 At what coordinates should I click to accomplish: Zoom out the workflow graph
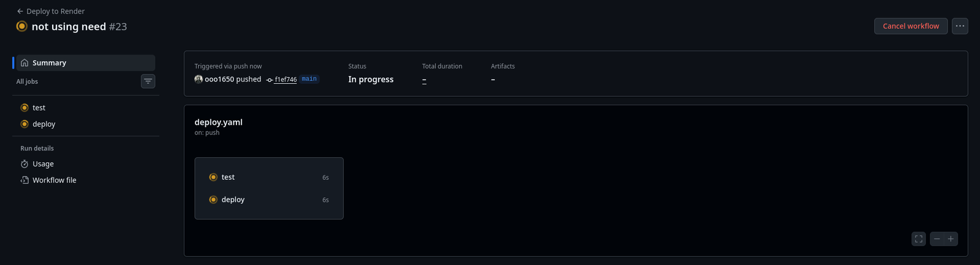click(937, 239)
